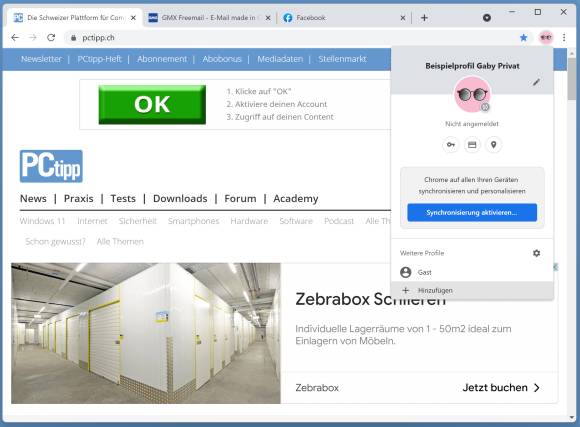Open a new tab with the plus button
The image size is (580, 427).
coord(424,18)
